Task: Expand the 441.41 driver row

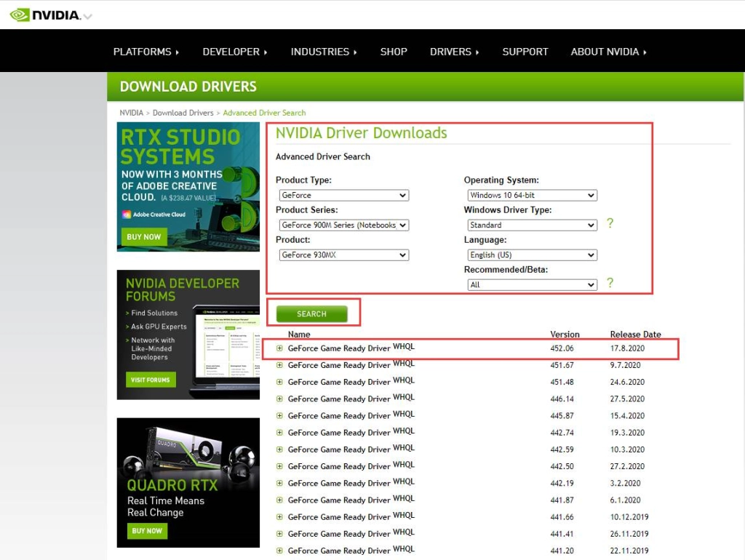Action: coord(279,534)
